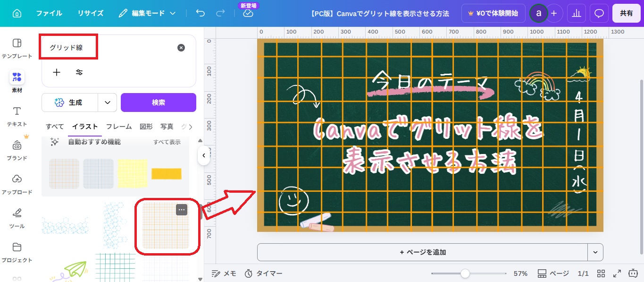Click + ページを追加 button

pyautogui.click(x=422, y=252)
